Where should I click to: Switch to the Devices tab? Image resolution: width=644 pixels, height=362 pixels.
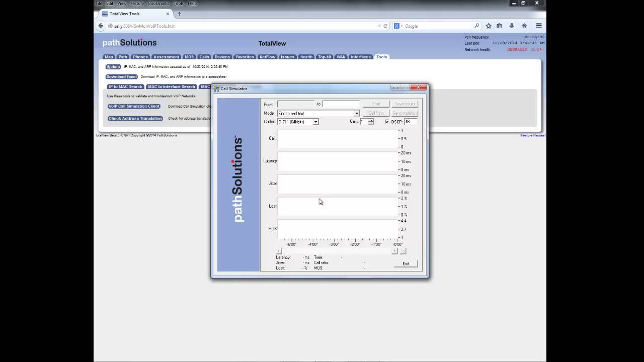pyautogui.click(x=222, y=57)
